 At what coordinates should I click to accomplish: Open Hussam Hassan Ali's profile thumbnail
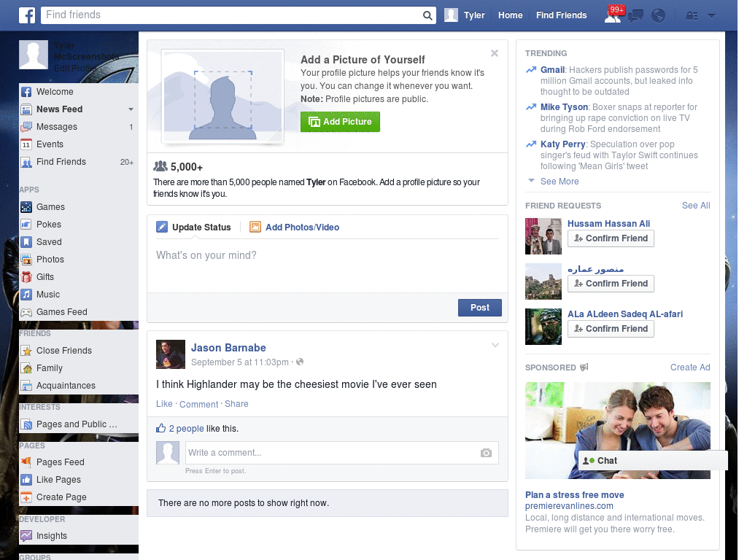pos(543,236)
